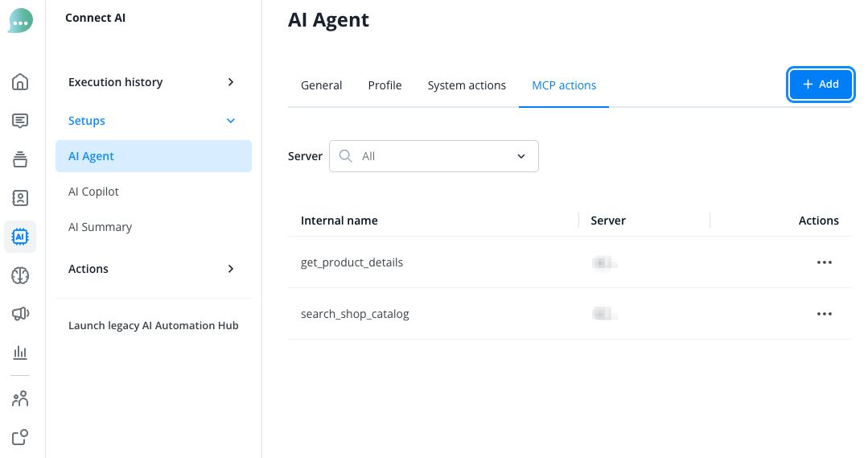Expand the Execution history section

point(153,82)
